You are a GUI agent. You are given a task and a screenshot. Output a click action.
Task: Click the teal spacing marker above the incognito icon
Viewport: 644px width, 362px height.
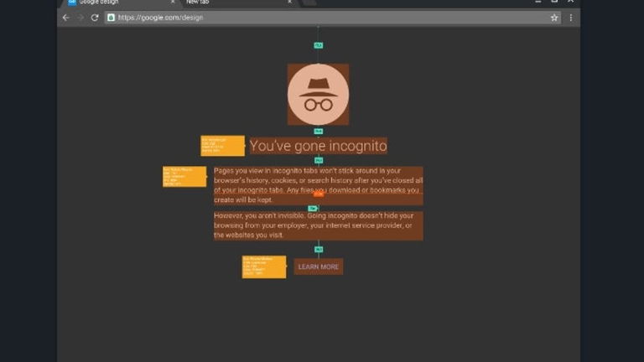tap(319, 45)
